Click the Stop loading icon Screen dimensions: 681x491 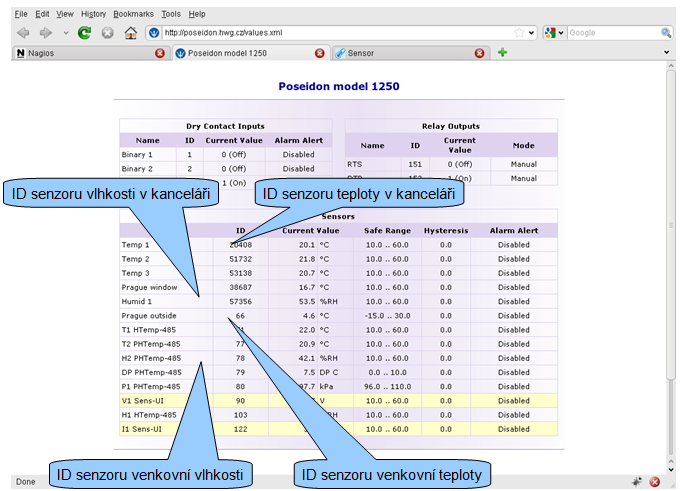coord(107,33)
